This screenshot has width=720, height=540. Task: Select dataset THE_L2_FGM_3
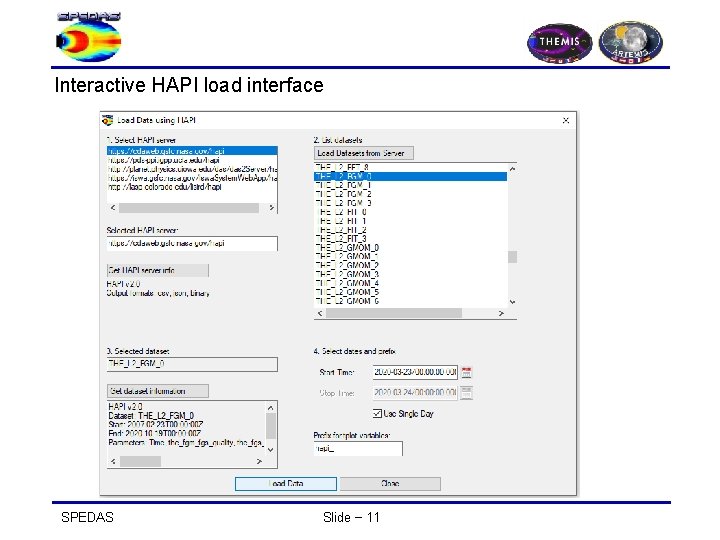411,203
